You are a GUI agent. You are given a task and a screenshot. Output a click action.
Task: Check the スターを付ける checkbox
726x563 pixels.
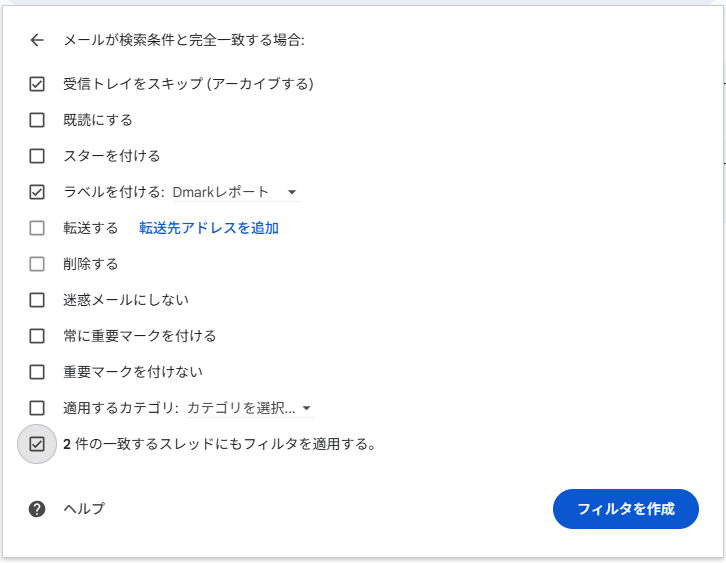coord(37,156)
